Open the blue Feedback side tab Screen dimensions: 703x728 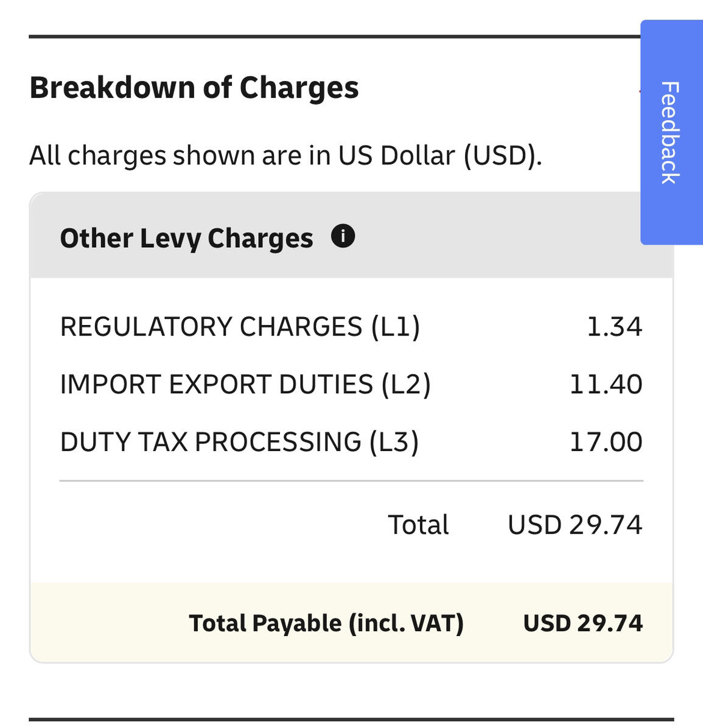[x=671, y=132]
